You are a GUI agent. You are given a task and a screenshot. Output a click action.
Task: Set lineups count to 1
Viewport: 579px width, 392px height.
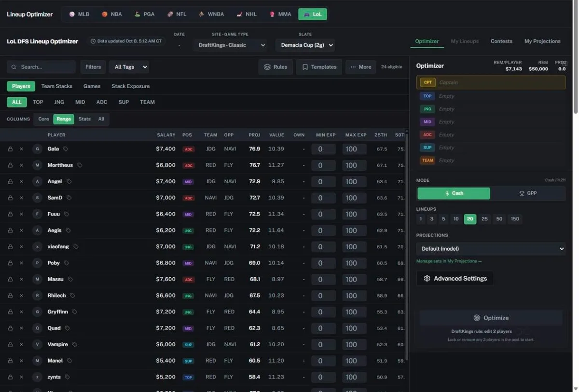click(421, 219)
